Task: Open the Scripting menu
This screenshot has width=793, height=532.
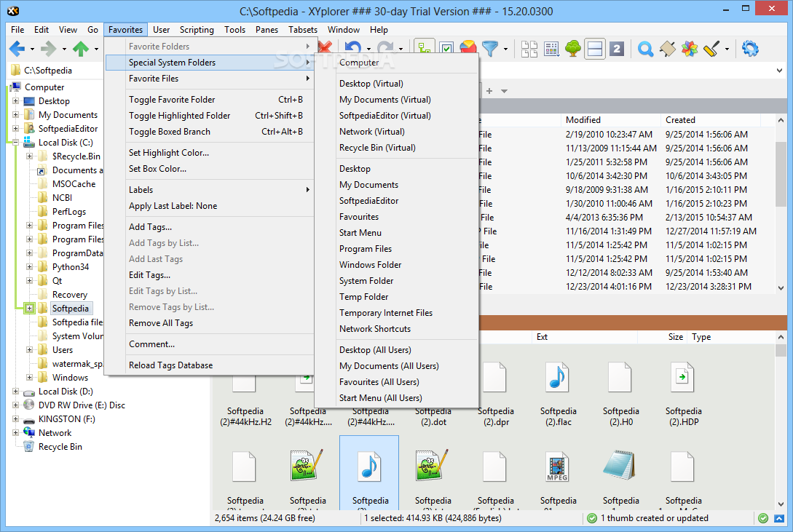Action: 197,30
